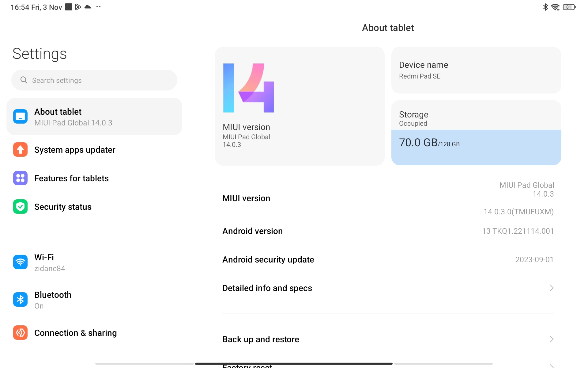Tap the System apps updater arrow icon
The height and width of the screenshot is (368, 588).
(20, 150)
